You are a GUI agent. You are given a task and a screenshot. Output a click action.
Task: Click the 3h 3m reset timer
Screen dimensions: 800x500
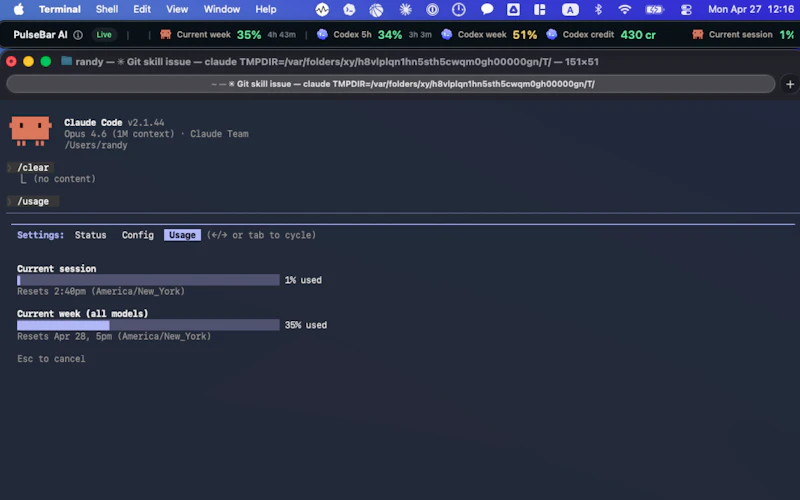point(420,35)
